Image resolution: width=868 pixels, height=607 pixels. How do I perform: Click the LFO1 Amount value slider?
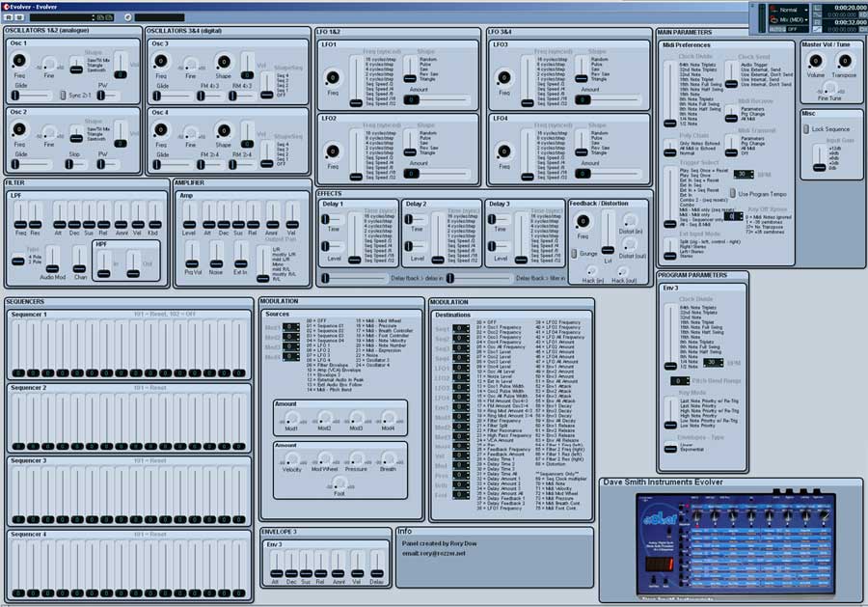435,99
